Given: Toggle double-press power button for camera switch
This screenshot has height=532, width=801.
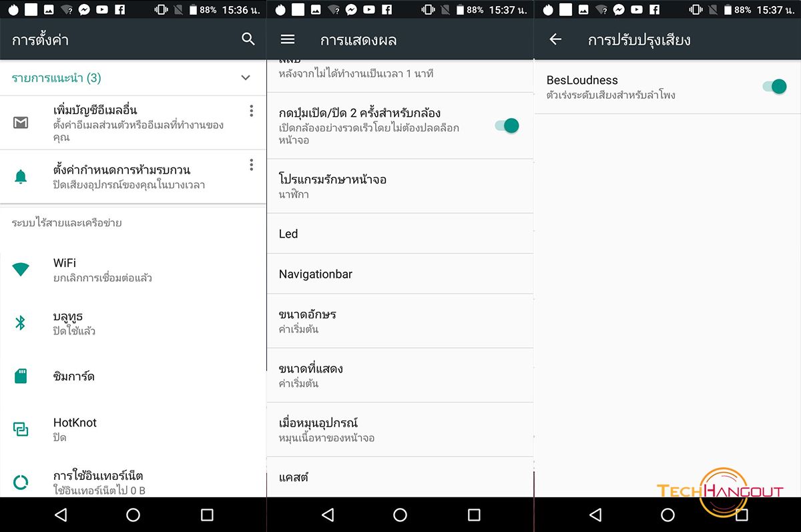Looking at the screenshot, I should (507, 125).
